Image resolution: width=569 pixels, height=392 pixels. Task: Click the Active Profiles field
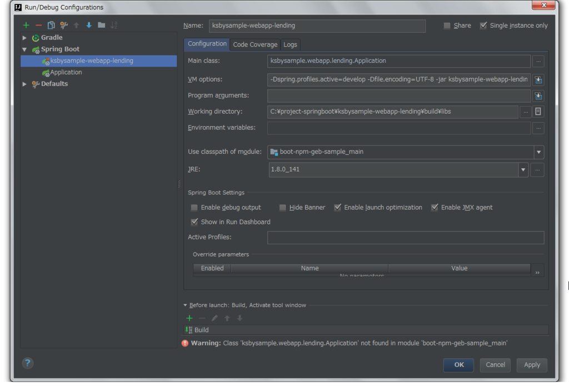(x=406, y=238)
